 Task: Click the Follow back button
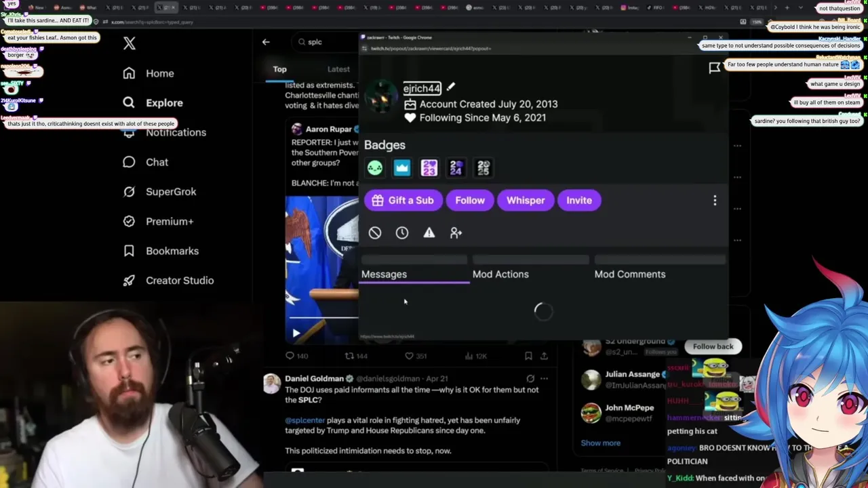(x=713, y=346)
